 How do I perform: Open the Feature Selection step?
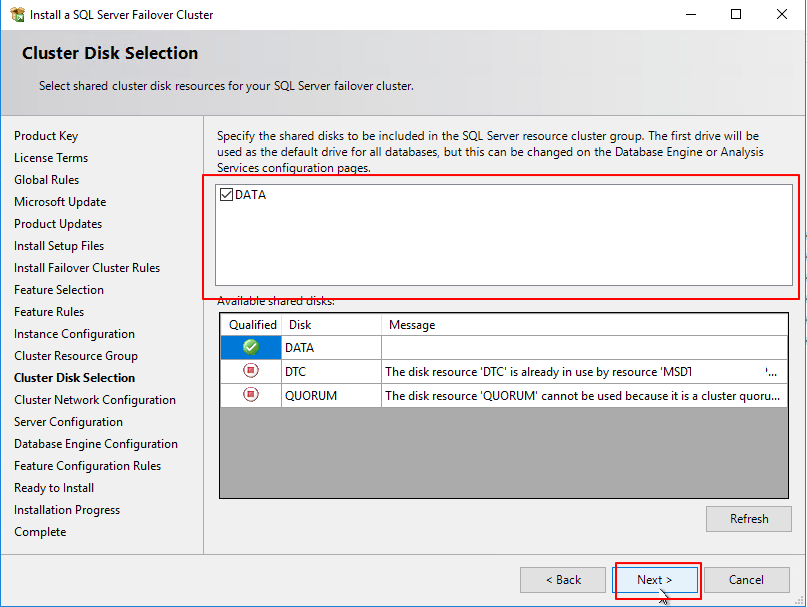58,289
